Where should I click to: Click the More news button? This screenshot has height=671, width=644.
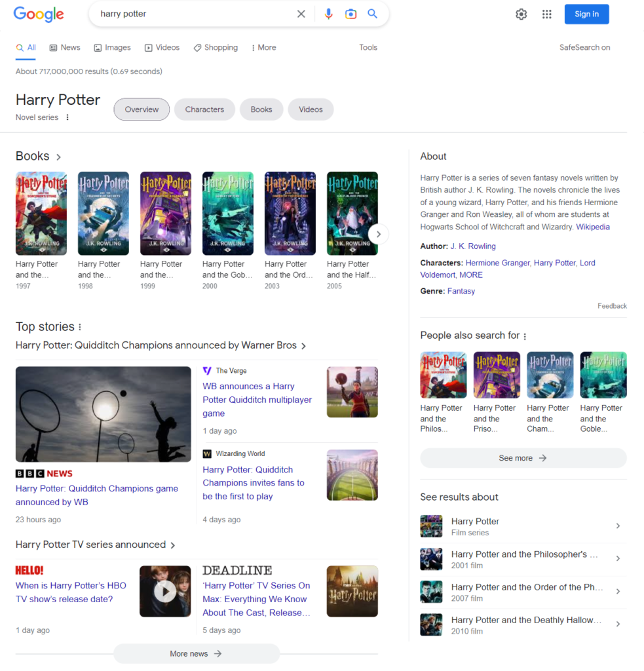tap(197, 653)
